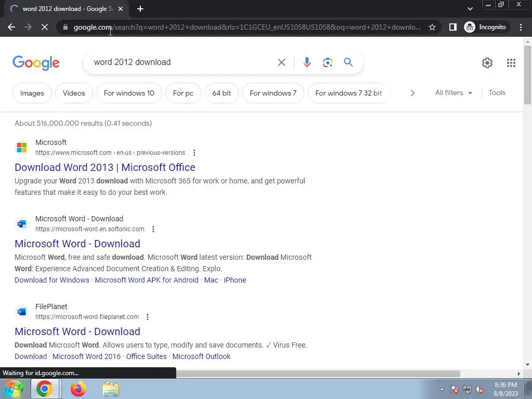Open FilePlanet 'Download' sitelink
Viewport: 532px width, 399px height.
click(31, 356)
